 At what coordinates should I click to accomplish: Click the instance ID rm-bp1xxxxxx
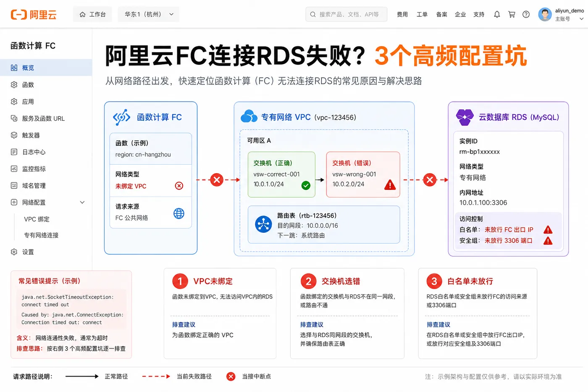480,152
